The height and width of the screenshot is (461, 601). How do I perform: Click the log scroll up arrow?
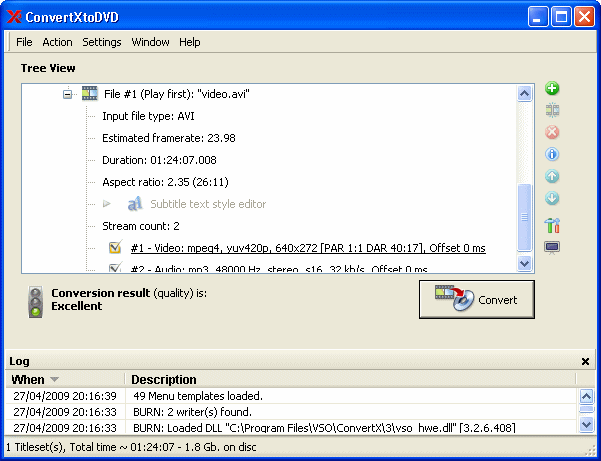pyautogui.click(x=586, y=396)
